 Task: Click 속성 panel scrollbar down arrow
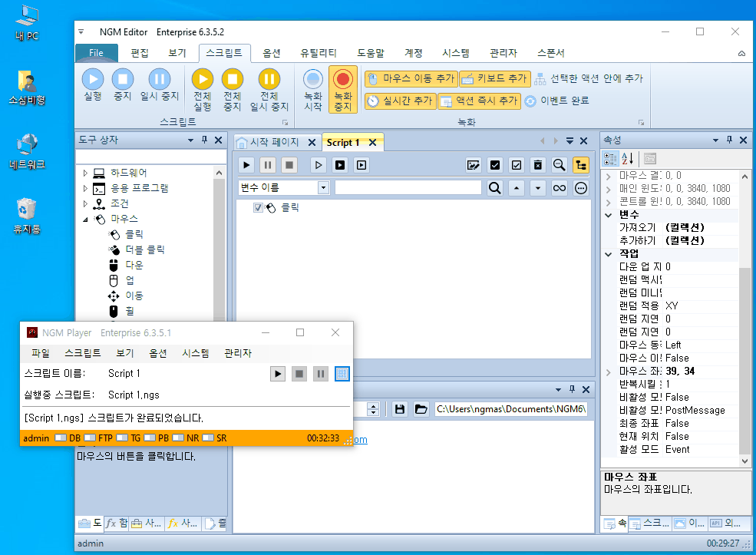pyautogui.click(x=745, y=461)
